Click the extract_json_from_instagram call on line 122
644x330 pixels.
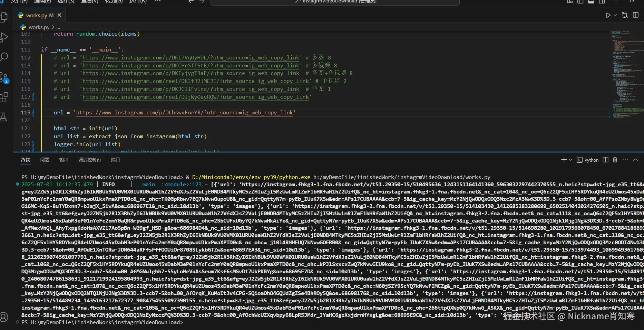pos(148,136)
